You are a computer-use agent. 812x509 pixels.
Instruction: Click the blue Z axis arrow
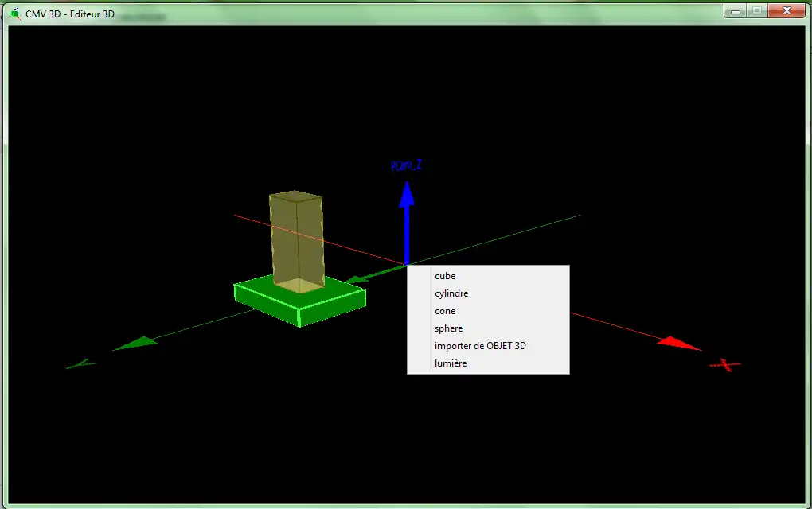[407, 223]
